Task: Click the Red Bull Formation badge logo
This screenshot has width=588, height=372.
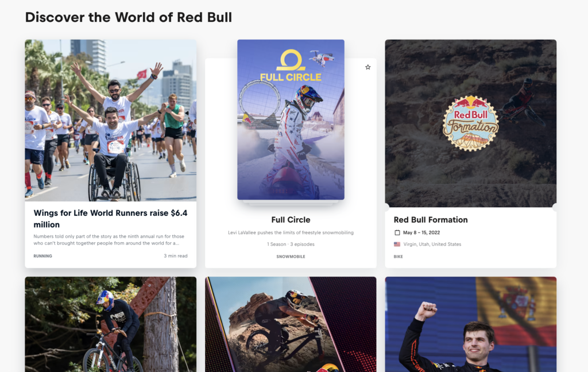Action: click(471, 123)
